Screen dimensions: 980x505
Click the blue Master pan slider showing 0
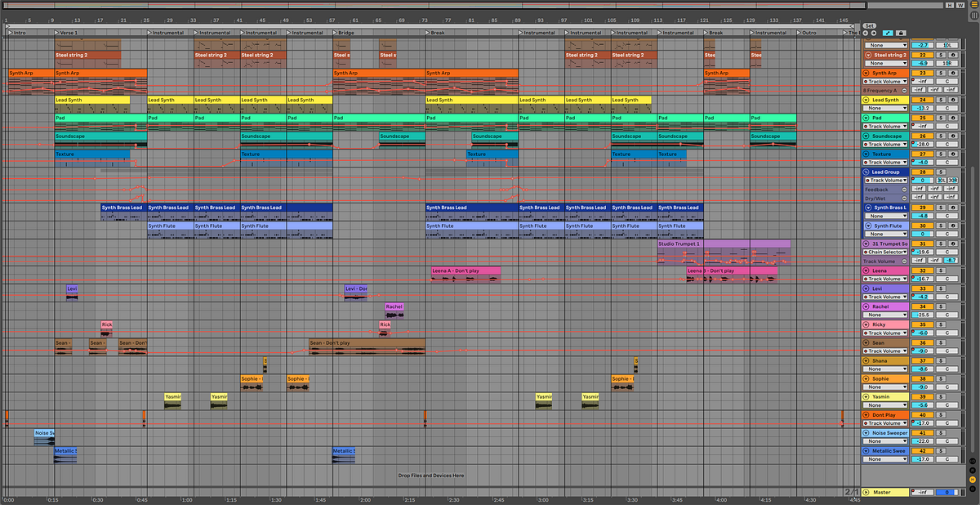[x=947, y=492]
